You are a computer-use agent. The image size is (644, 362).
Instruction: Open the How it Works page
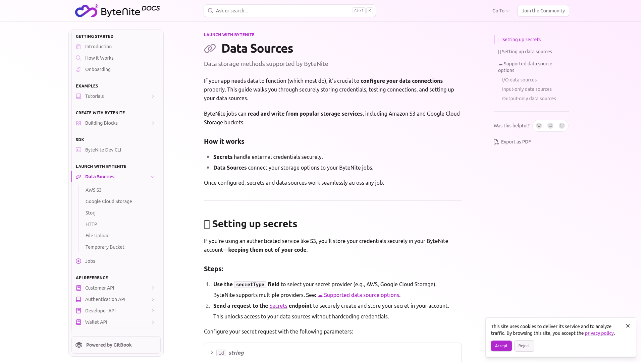99,58
